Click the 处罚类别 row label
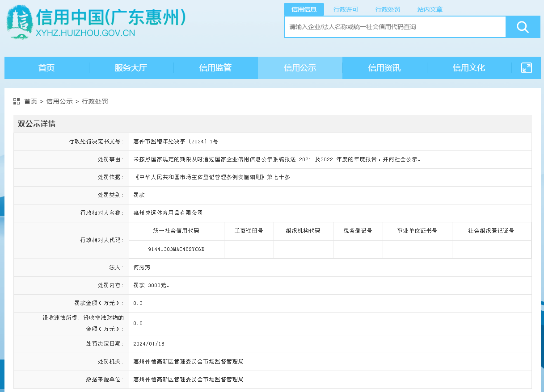The width and height of the screenshot is (544, 392). pyautogui.click(x=110, y=195)
